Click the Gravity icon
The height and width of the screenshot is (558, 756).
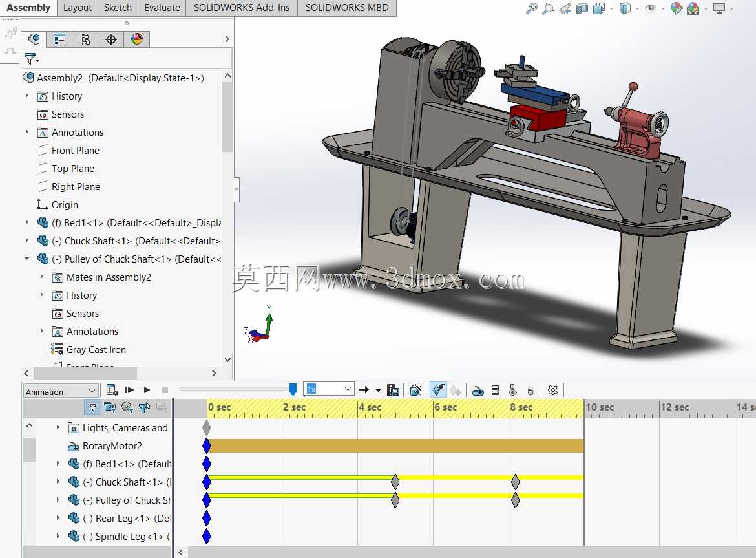(x=530, y=390)
